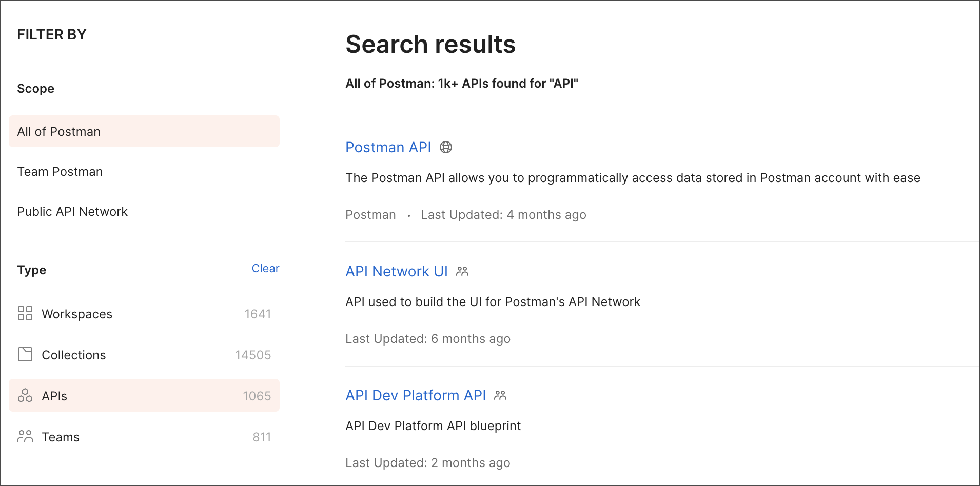The width and height of the screenshot is (980, 486).
Task: Click the Workspaces grid icon
Action: tap(25, 313)
